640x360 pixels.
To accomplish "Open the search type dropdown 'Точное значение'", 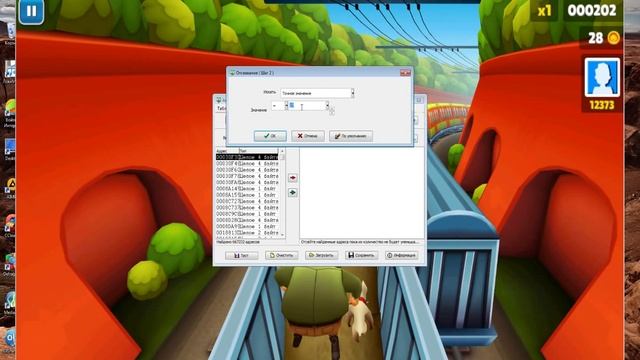I will coord(317,93).
